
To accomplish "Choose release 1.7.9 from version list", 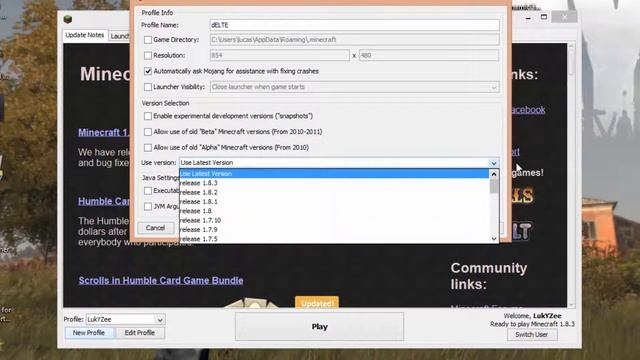I will tap(334, 230).
